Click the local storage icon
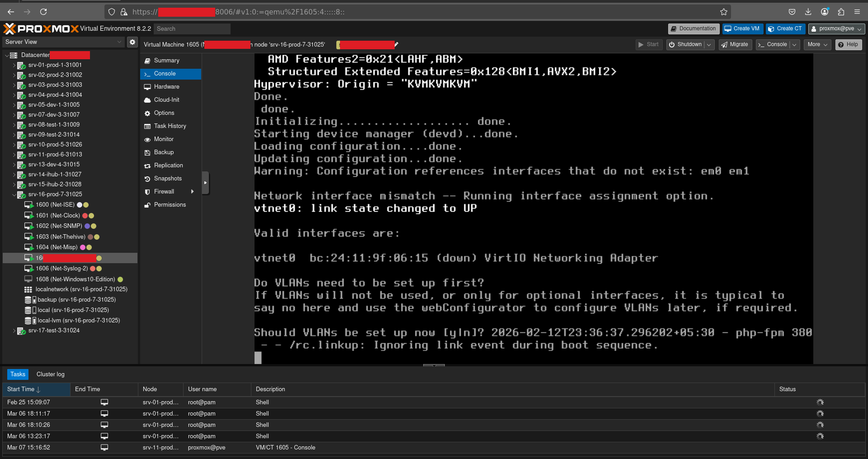The image size is (868, 459). 30,310
